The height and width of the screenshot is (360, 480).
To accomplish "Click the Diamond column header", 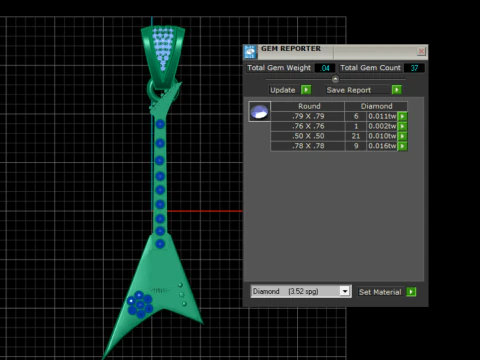I will click(x=376, y=106).
